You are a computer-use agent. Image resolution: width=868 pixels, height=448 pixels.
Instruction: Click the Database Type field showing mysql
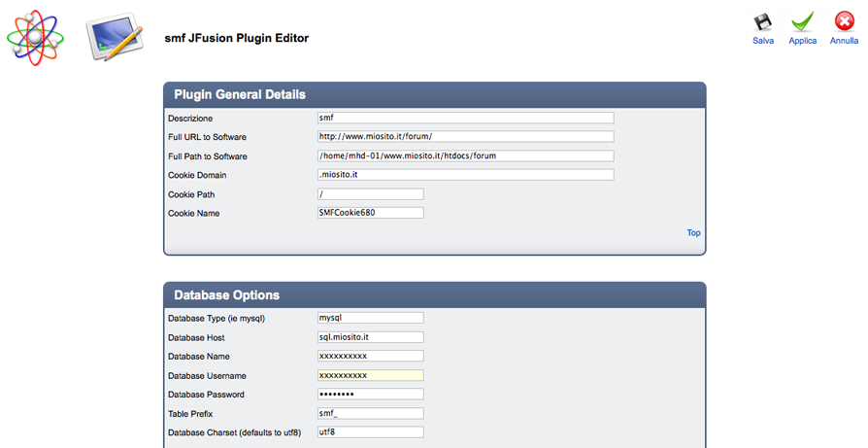(370, 319)
